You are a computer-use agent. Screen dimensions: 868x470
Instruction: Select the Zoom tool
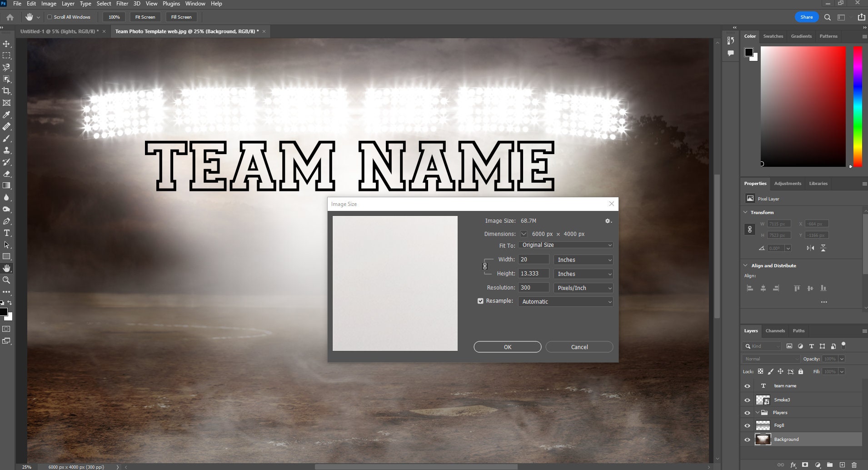[x=6, y=280]
